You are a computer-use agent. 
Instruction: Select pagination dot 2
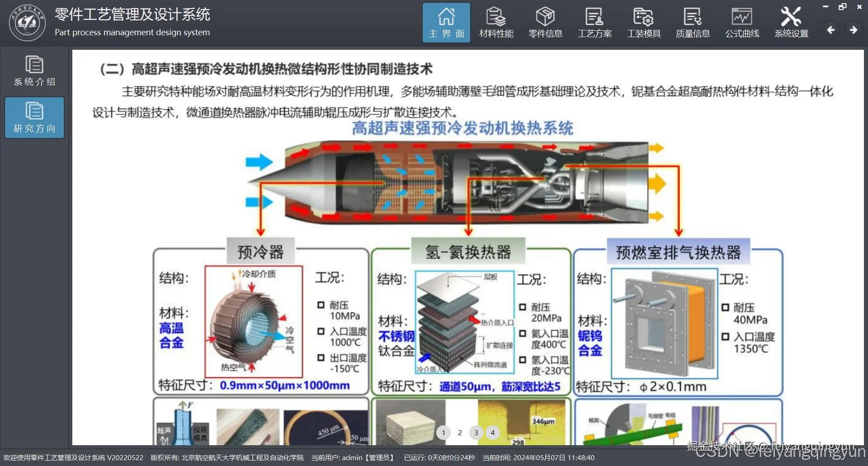(460, 433)
